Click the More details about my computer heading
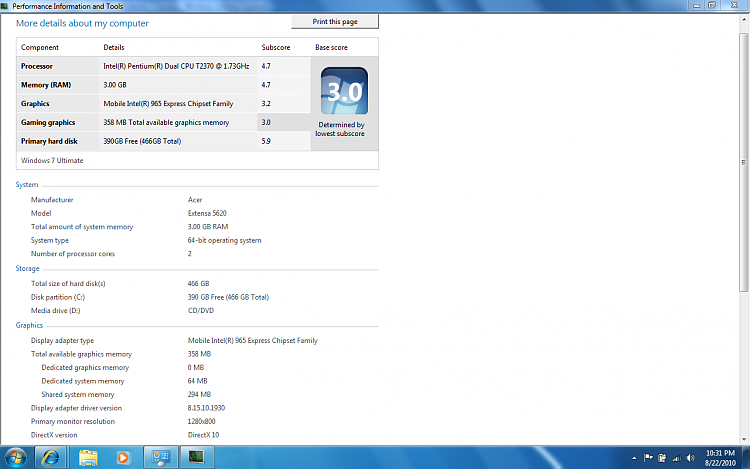The image size is (750, 469). (x=82, y=23)
